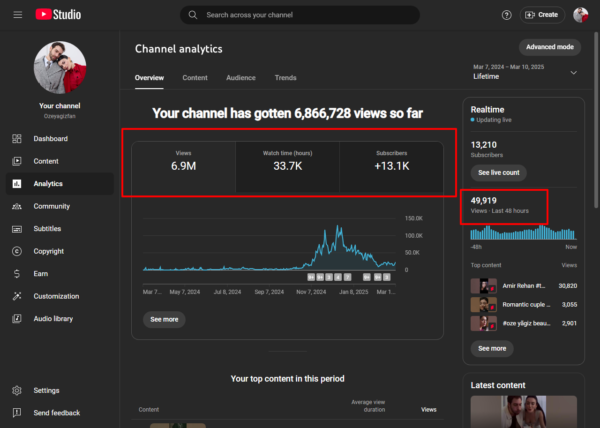
Task: Open Dashboard from the sidebar
Action: (50, 138)
